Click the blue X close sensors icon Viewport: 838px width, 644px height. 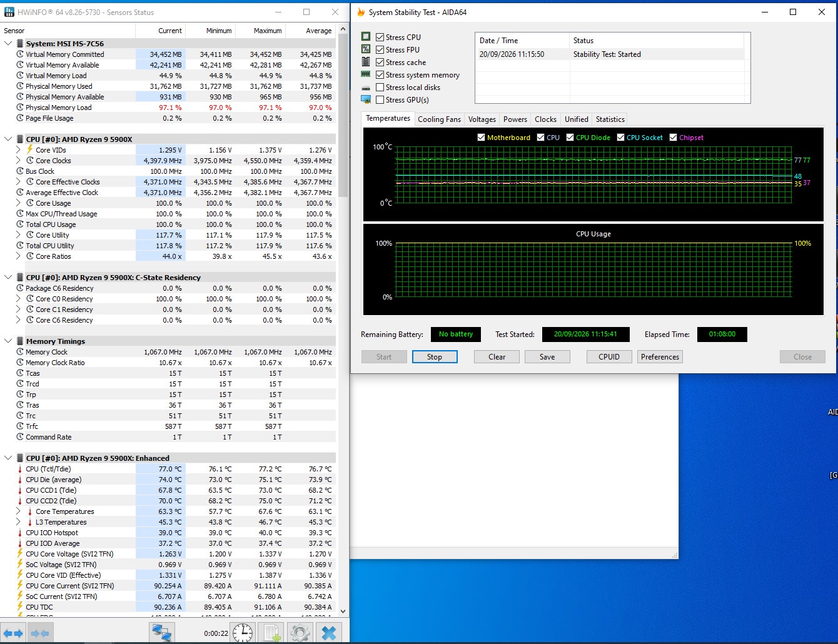click(329, 633)
